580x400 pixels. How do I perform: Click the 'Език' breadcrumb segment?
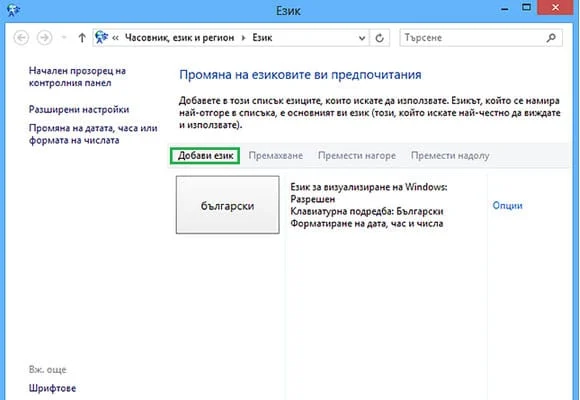[x=262, y=38]
